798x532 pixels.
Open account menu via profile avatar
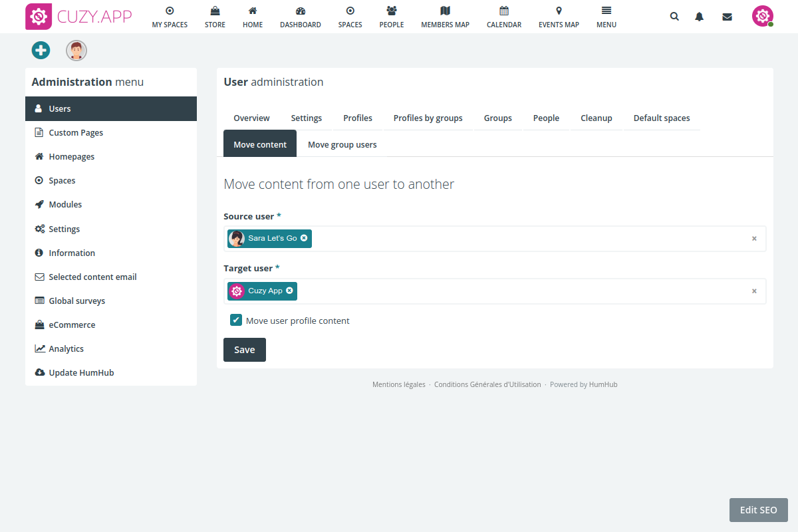coord(762,17)
